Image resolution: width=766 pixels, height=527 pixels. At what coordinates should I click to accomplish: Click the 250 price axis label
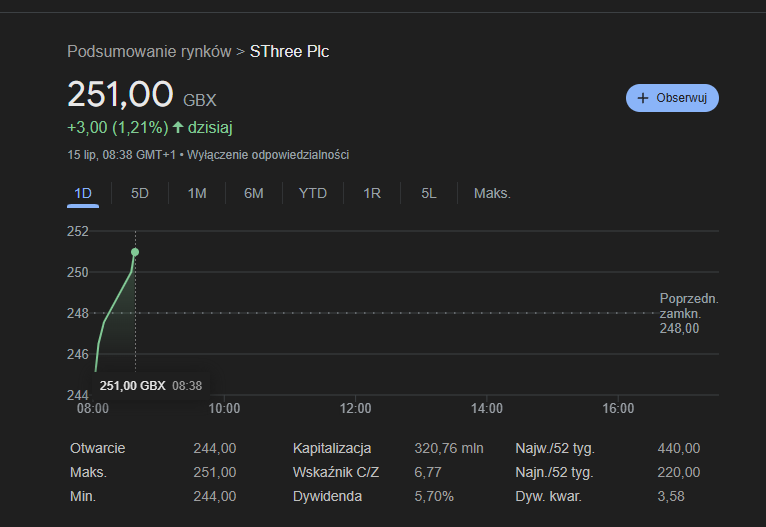point(78,272)
